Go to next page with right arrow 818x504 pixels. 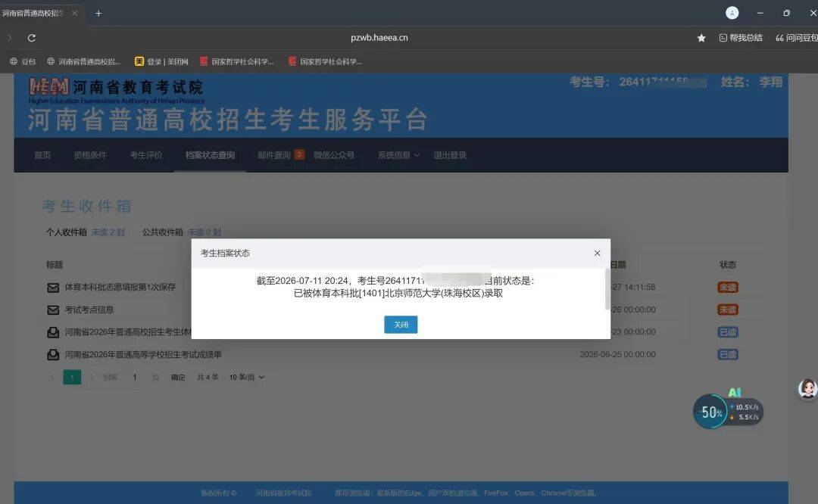(x=92, y=377)
